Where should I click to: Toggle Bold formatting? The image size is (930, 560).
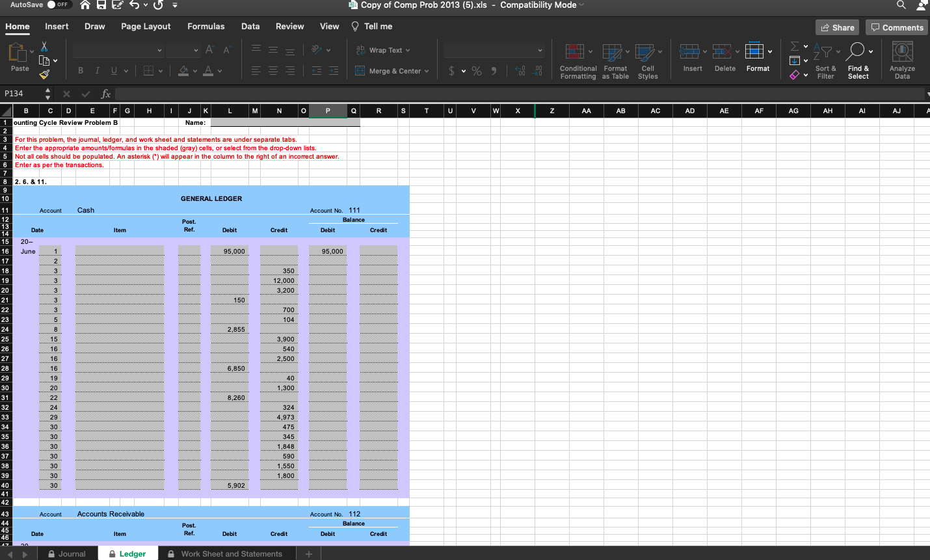pos(81,71)
